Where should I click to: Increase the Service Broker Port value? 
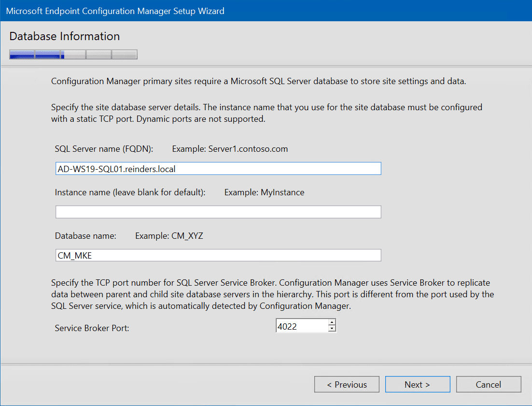[x=333, y=322]
